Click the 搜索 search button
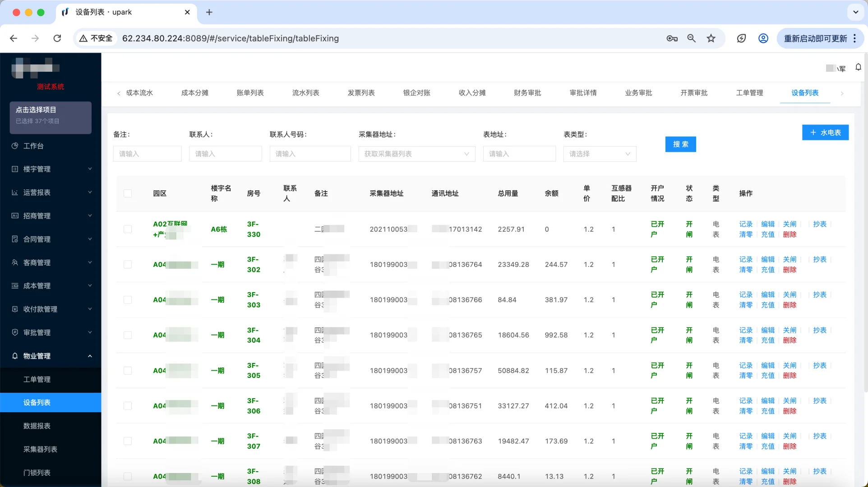 pyautogui.click(x=680, y=144)
